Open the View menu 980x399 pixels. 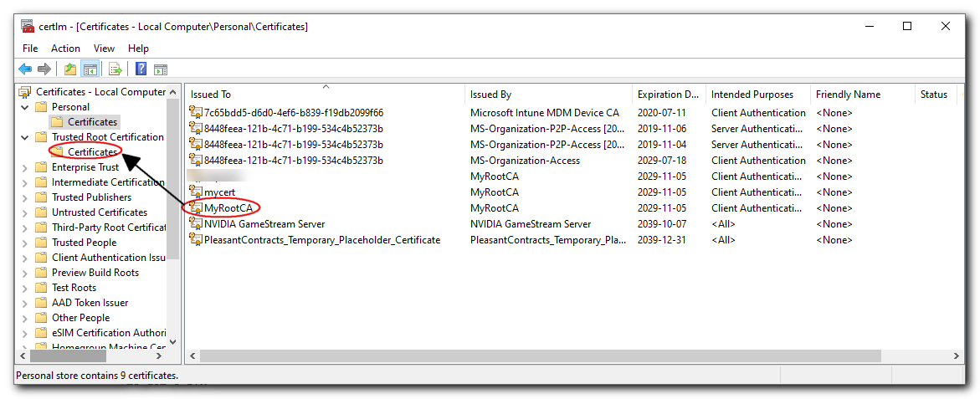[x=105, y=48]
